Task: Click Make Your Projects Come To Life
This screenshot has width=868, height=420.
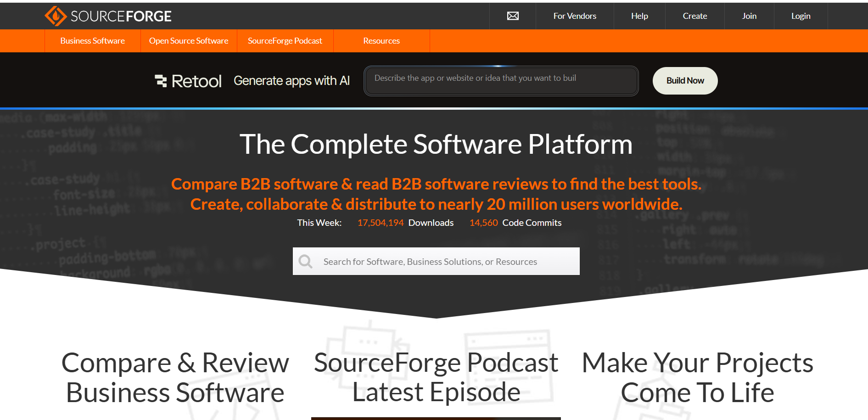Action: 697,377
